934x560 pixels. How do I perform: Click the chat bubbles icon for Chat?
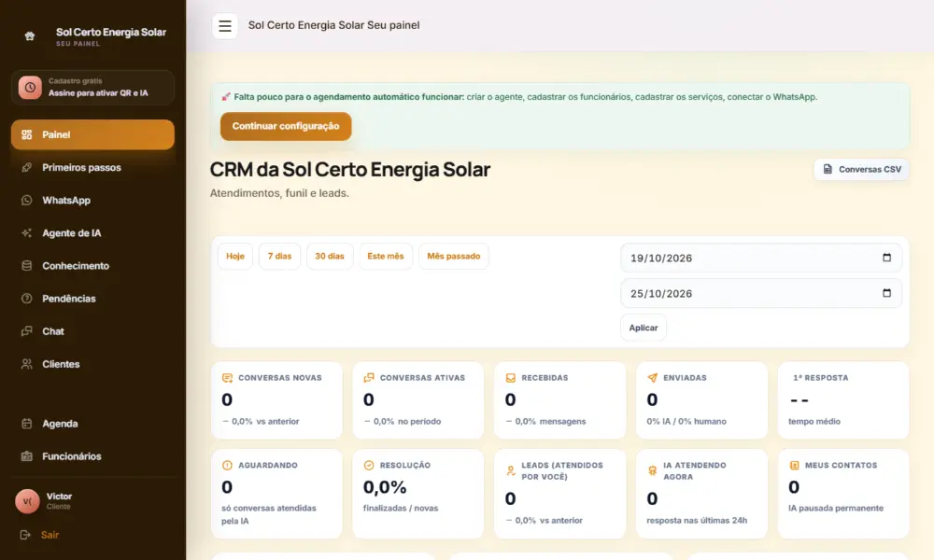[x=27, y=331]
